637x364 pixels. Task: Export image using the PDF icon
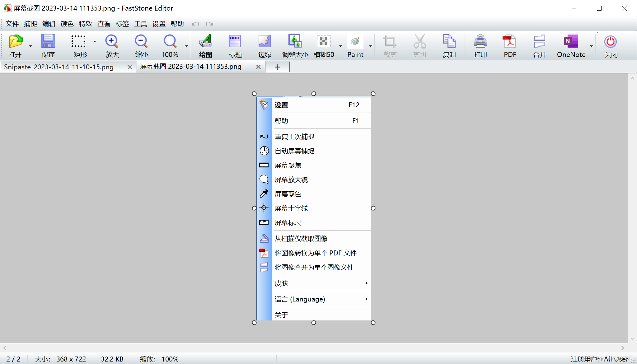pos(510,42)
